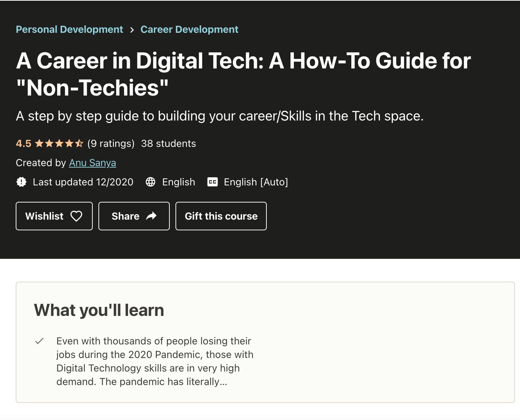This screenshot has width=520, height=420.
Task: Add course with the Wishlist button
Action: pos(54,216)
